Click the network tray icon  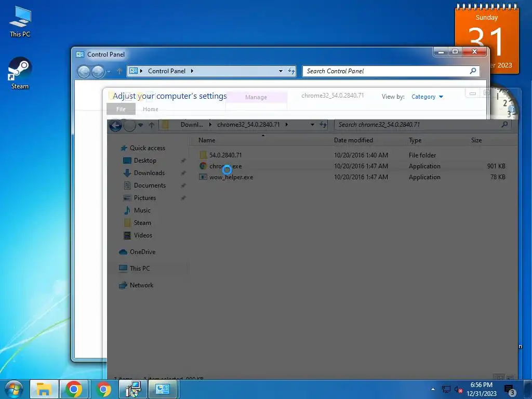pos(446,389)
